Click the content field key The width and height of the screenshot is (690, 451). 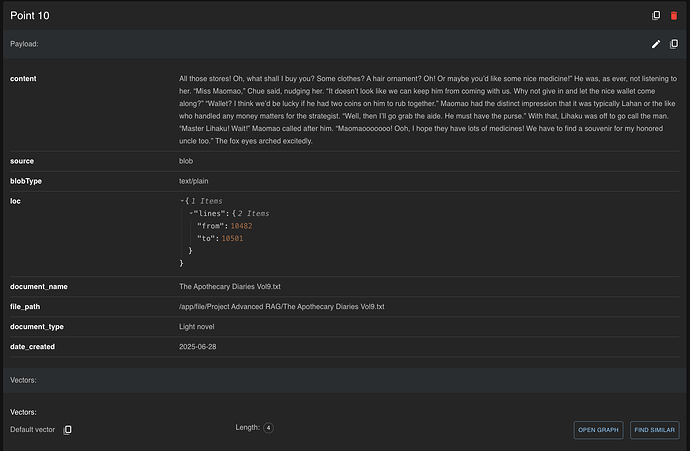click(23, 79)
